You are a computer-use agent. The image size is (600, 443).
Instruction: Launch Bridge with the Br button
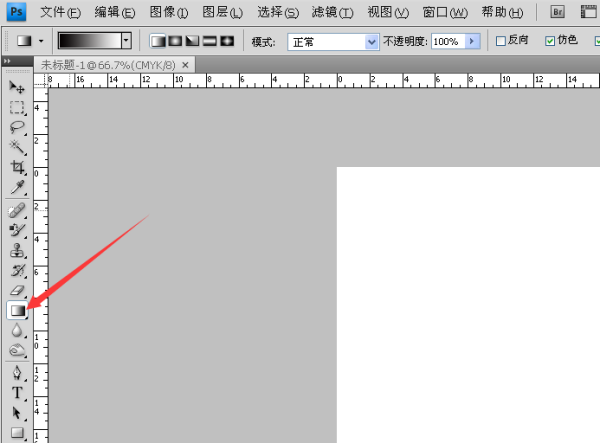[558, 12]
